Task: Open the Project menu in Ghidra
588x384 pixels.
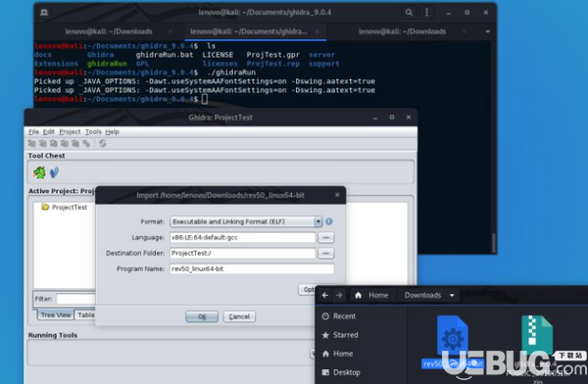Action: pyautogui.click(x=70, y=131)
